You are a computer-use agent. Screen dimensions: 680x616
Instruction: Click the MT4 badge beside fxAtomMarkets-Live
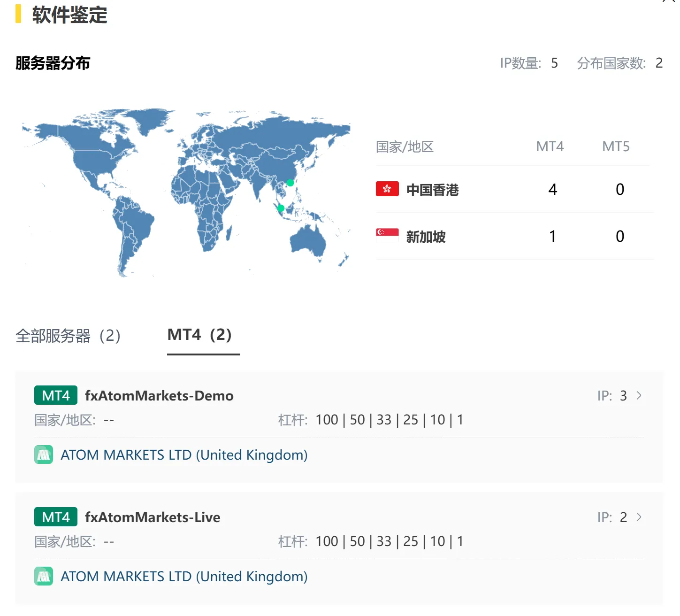[56, 517]
